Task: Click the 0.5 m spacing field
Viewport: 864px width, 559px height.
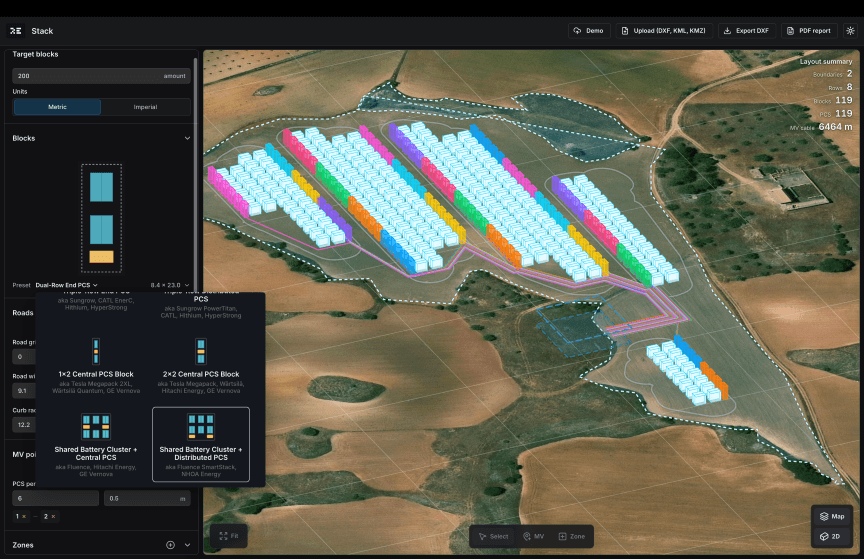Action: (147, 498)
